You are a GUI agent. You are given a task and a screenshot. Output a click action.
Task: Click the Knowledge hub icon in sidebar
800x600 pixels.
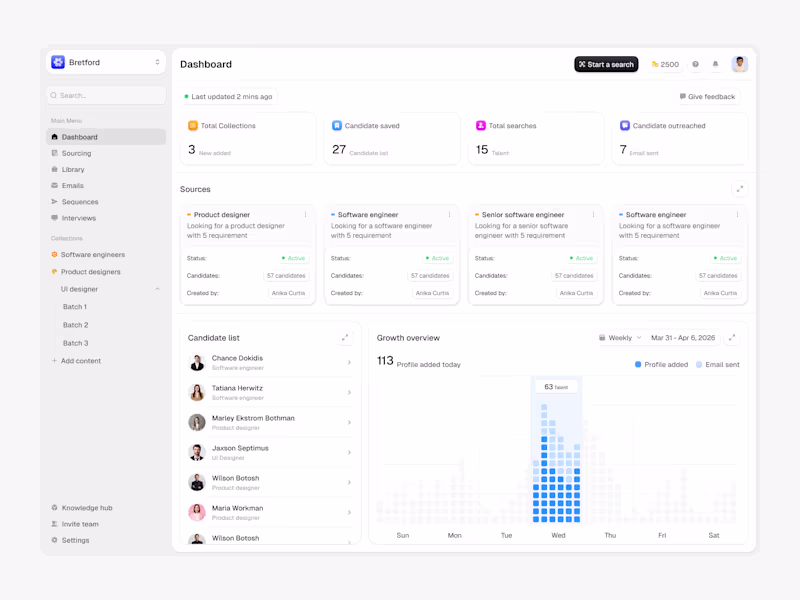(55, 508)
